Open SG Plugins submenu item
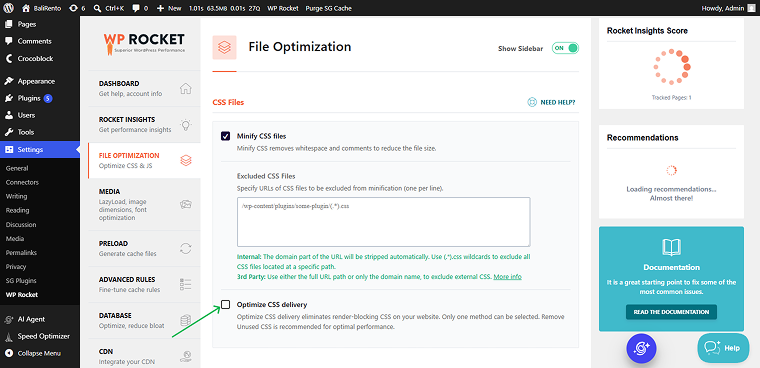Image resolution: width=760 pixels, height=368 pixels. pyautogui.click(x=21, y=281)
